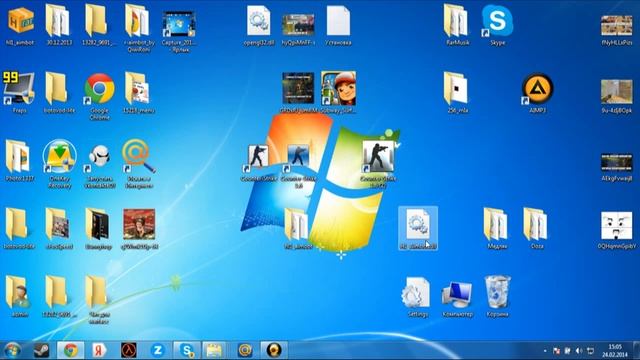Switch to Chrome in the taskbar

[x=71, y=351]
